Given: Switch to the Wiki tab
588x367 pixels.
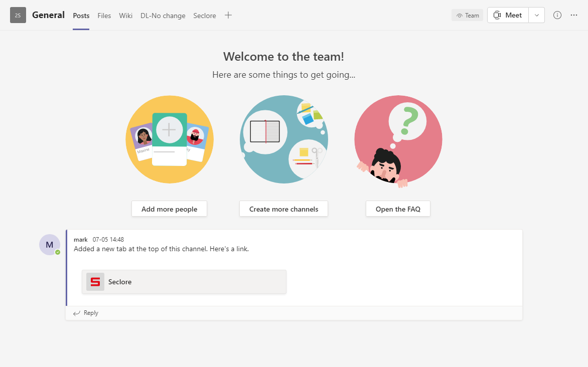Looking at the screenshot, I should 125,16.
